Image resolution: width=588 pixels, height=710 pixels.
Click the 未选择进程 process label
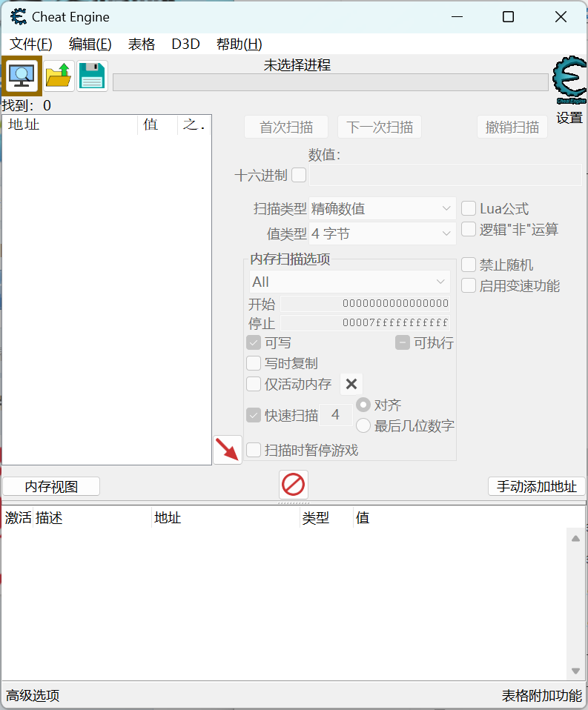297,65
